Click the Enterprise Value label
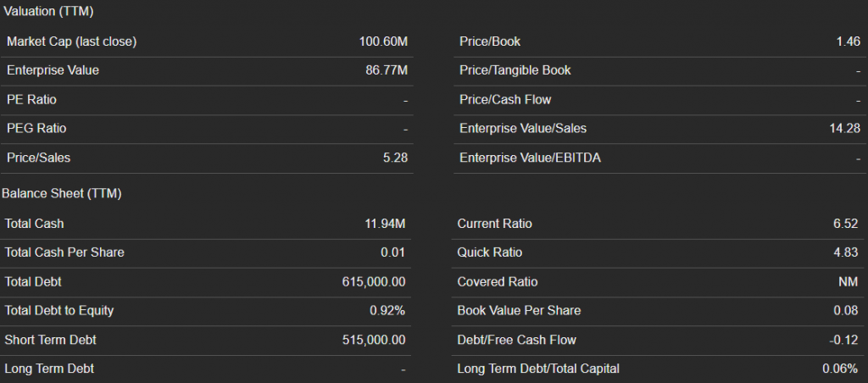868x383 pixels. pos(53,70)
